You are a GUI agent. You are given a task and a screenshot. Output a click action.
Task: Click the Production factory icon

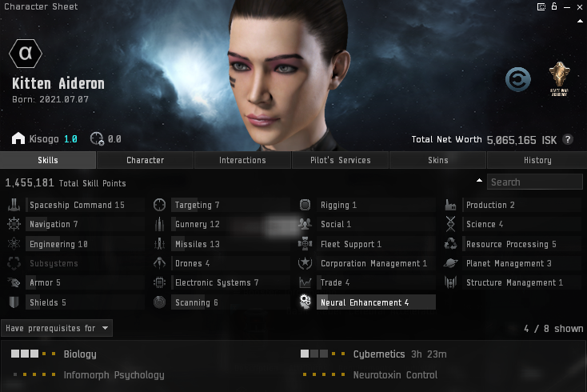coord(451,205)
